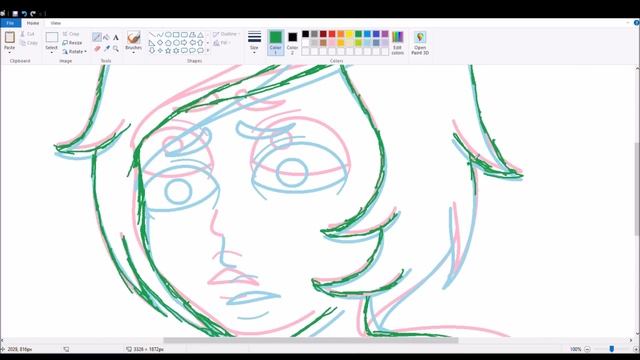The image size is (640, 360).
Task: Select the Eraser tool
Action: pyautogui.click(x=97, y=49)
